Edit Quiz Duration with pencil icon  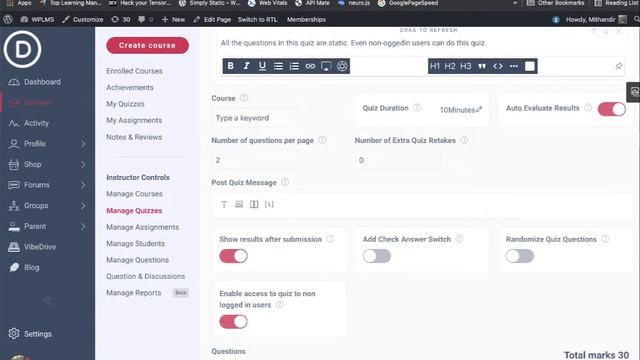click(x=479, y=109)
